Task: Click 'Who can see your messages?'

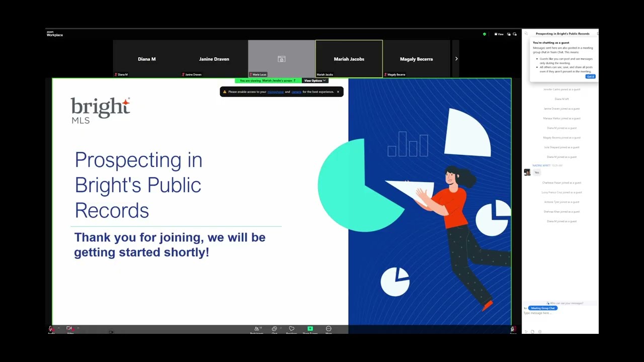Action: pyautogui.click(x=565, y=303)
